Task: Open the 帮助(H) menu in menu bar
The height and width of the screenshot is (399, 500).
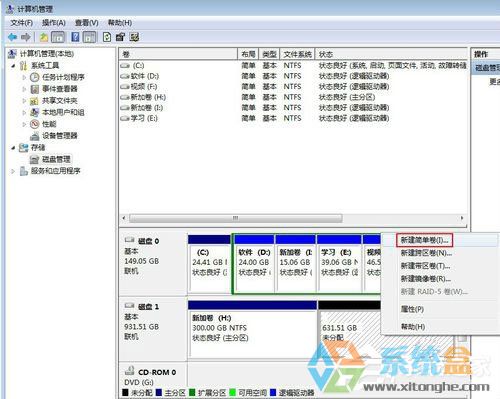Action: [x=120, y=23]
